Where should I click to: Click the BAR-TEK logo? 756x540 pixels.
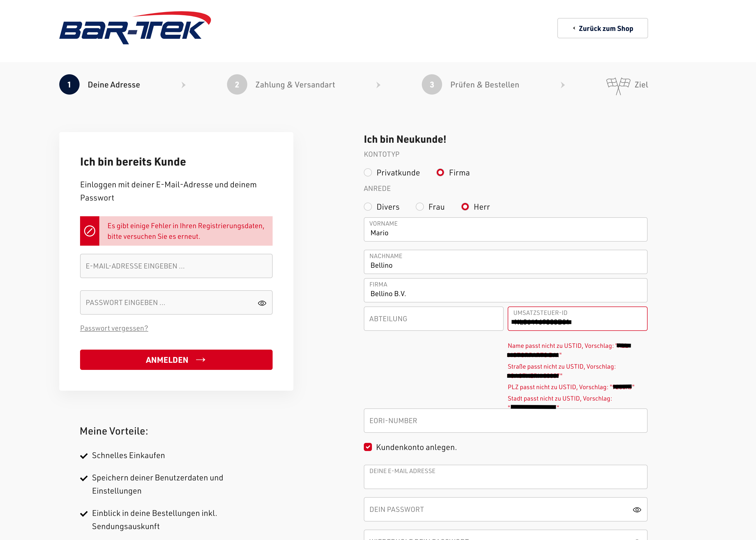(135, 28)
